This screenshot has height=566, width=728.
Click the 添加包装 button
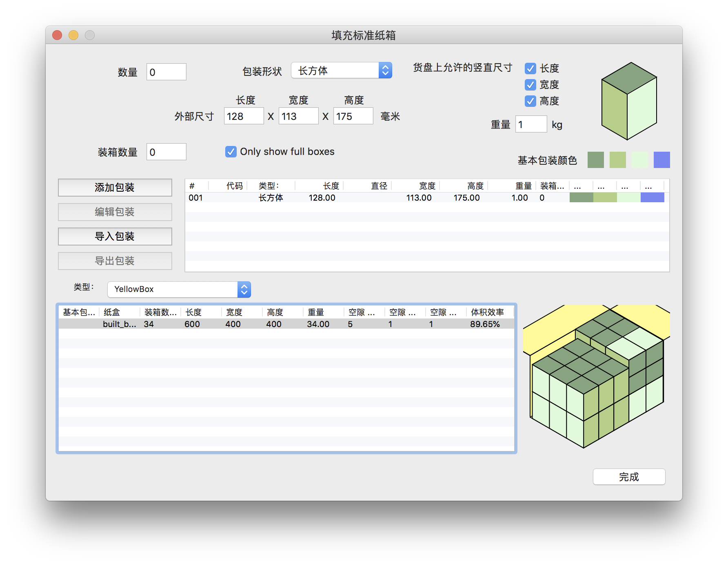click(x=115, y=188)
